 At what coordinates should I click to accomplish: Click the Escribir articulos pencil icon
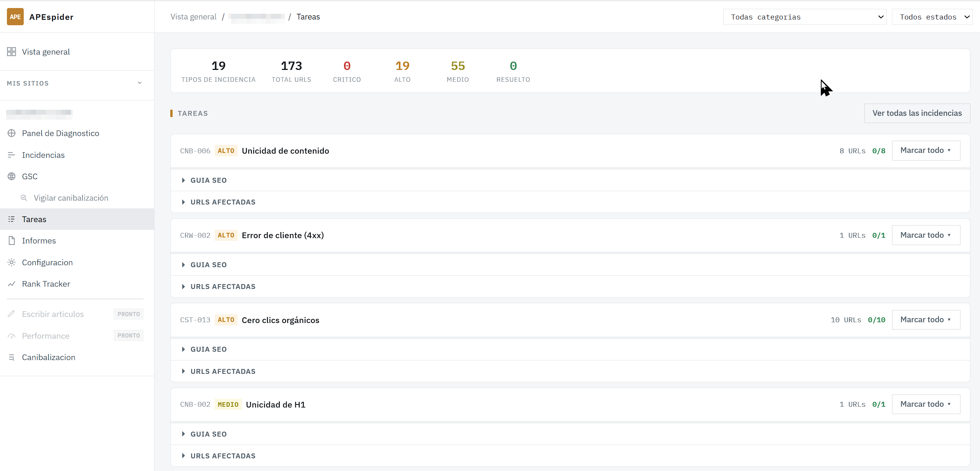point(11,314)
